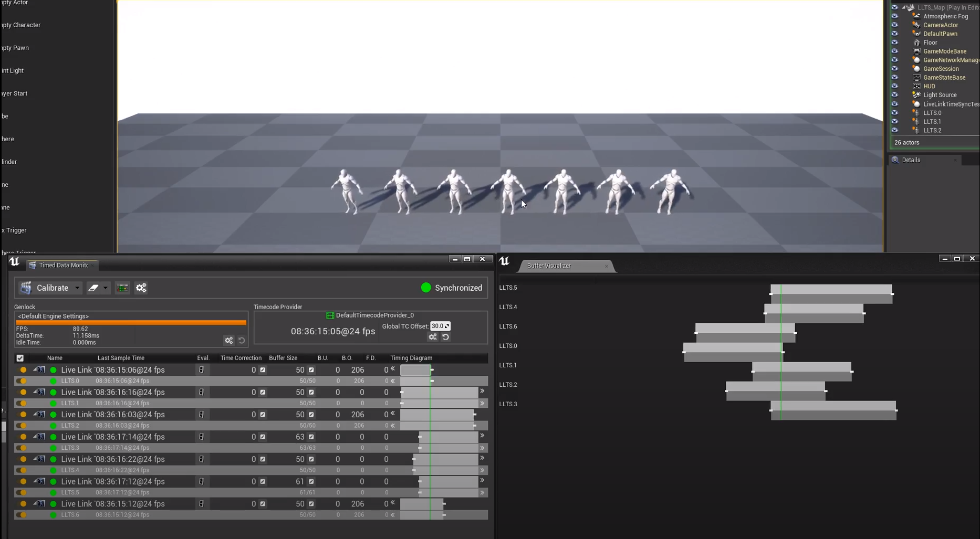This screenshot has width=980, height=539.
Task: Click Details panel info magnifier icon
Action: (895, 160)
